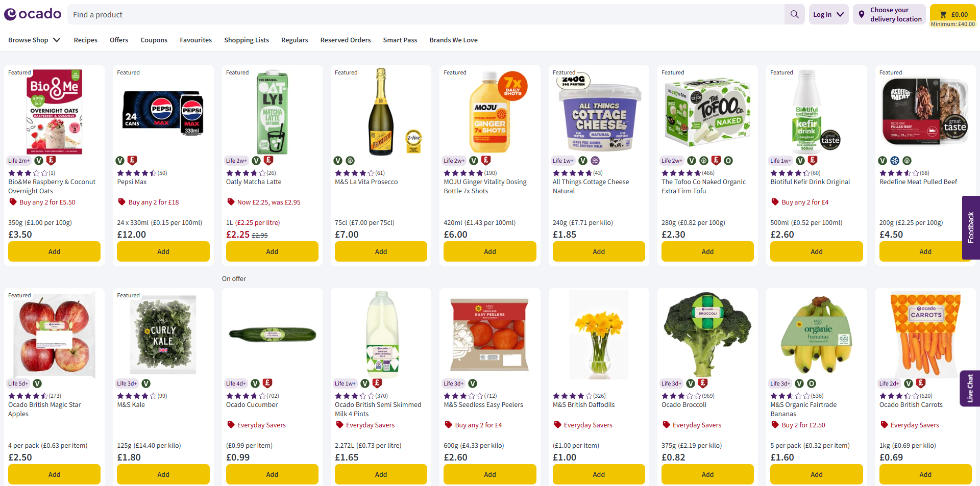Click the red £ savings badge on Pepsi Max
This screenshot has height=486, width=980.
tap(132, 160)
